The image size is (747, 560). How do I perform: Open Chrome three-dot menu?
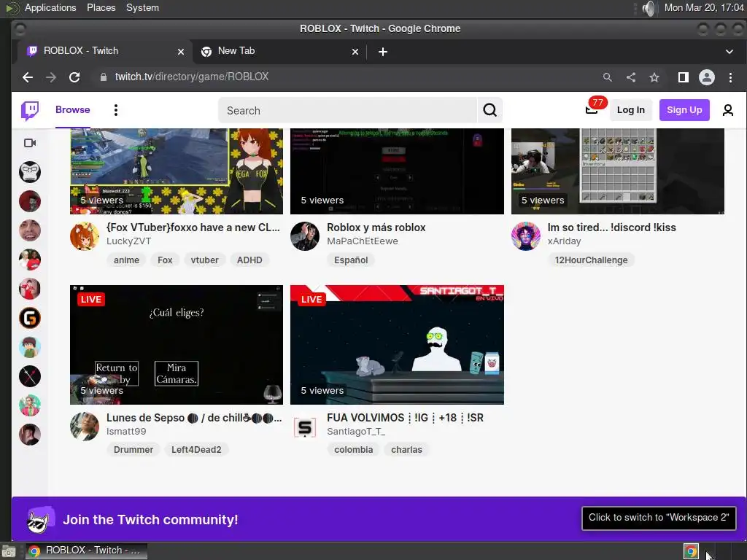click(x=730, y=77)
